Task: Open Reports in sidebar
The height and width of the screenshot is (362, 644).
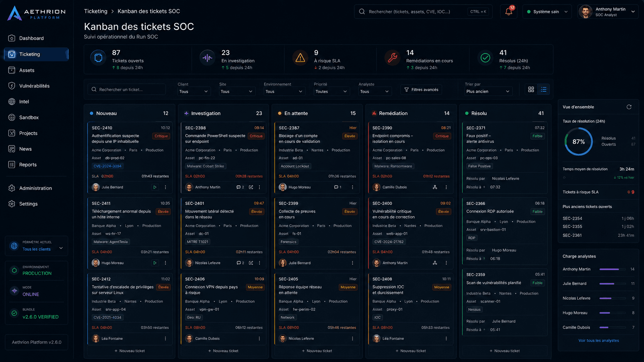Action: [x=36, y=165]
